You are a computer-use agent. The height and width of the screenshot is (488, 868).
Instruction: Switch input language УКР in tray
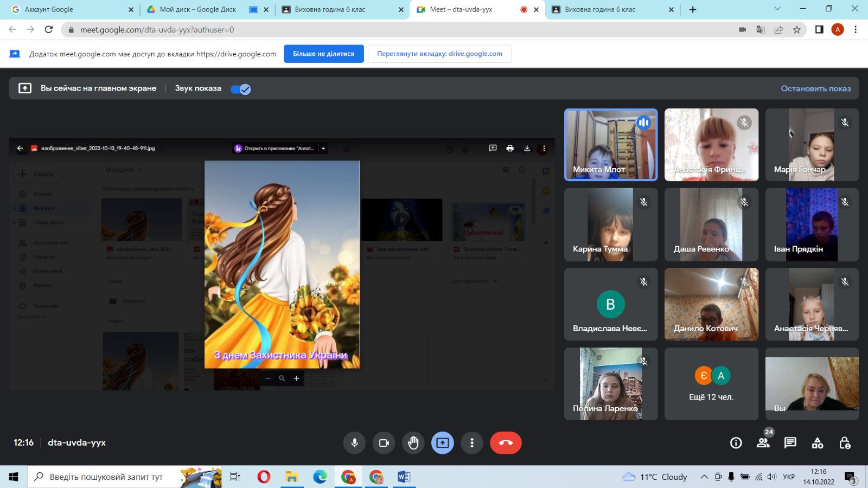(789, 477)
